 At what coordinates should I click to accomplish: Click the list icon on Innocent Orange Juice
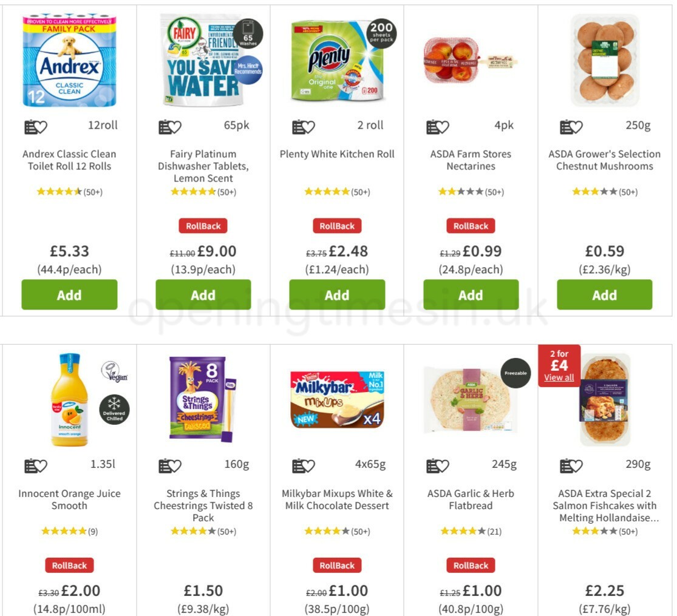point(30,465)
